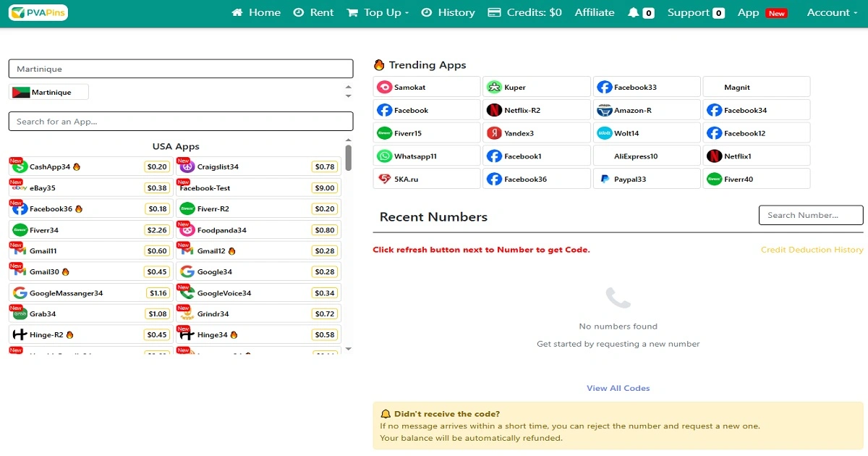This screenshot has width=868, height=456.
Task: Select the Kuper trending app icon
Action: (494, 87)
